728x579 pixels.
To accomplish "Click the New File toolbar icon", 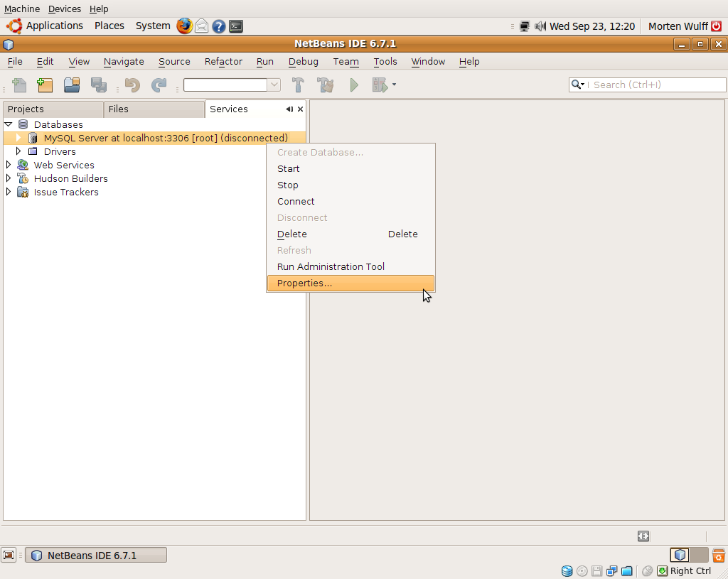I will [x=19, y=85].
